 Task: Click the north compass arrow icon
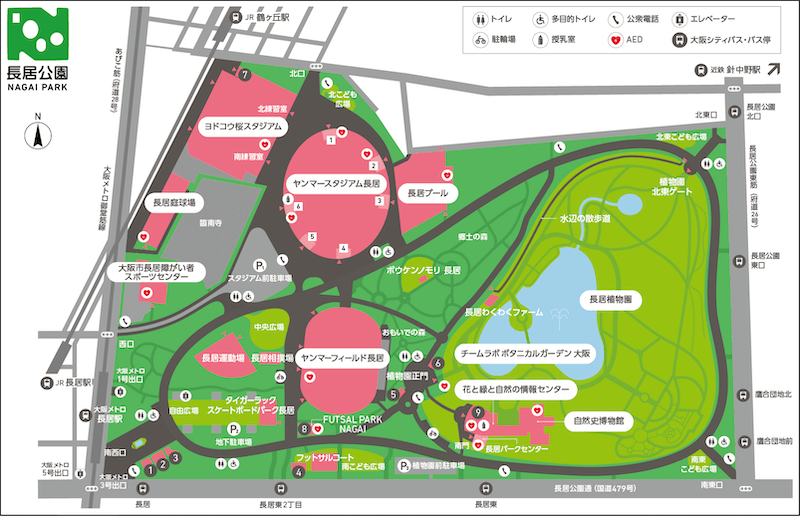tap(38, 136)
